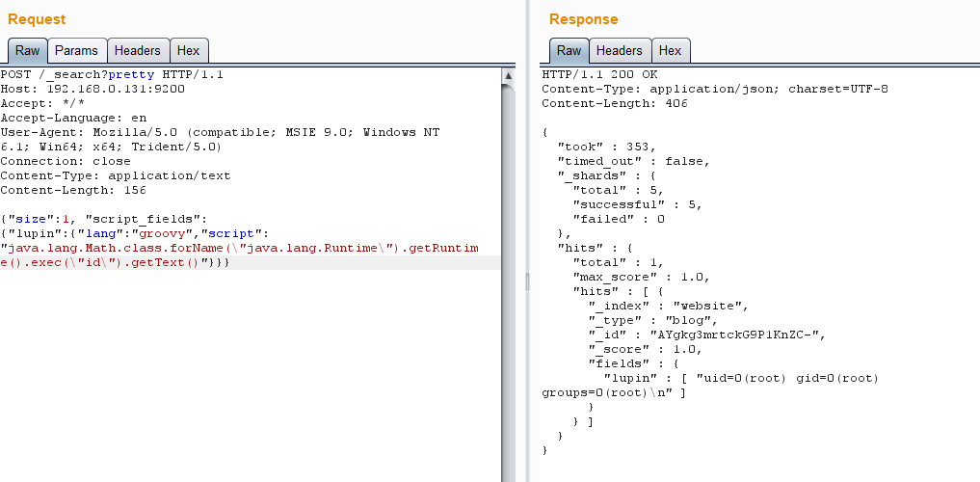Click the Accept: */* header line
Image resolution: width=980 pixels, height=482 pixels.
point(42,104)
